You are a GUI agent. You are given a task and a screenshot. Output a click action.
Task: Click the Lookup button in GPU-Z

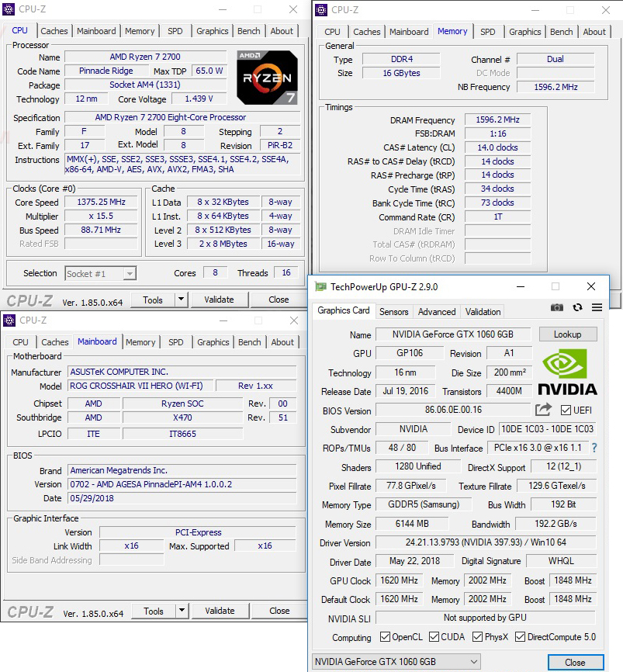(568, 334)
